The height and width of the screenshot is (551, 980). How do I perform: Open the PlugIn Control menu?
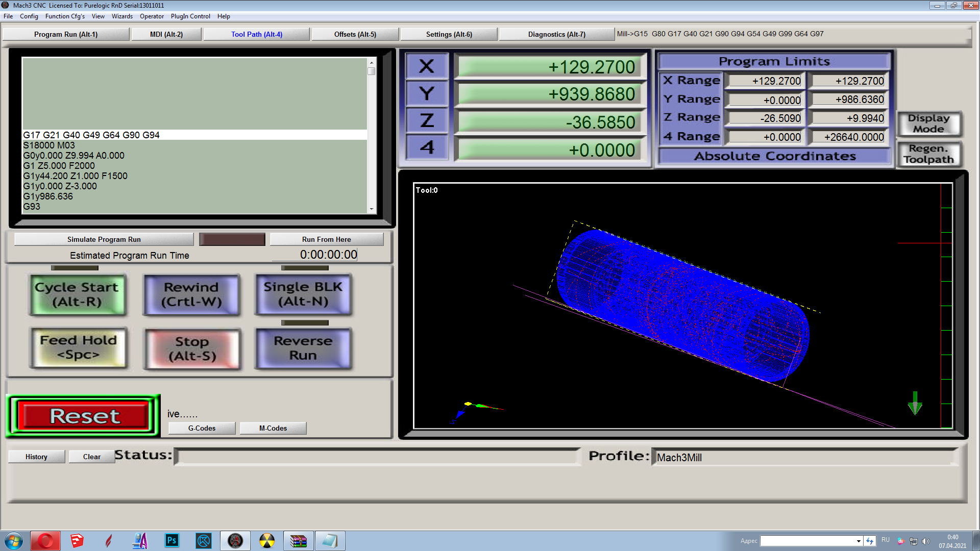[190, 16]
